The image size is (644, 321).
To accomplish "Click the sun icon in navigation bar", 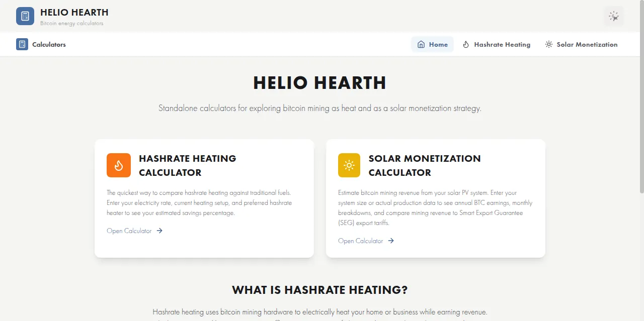I will 549,44.
